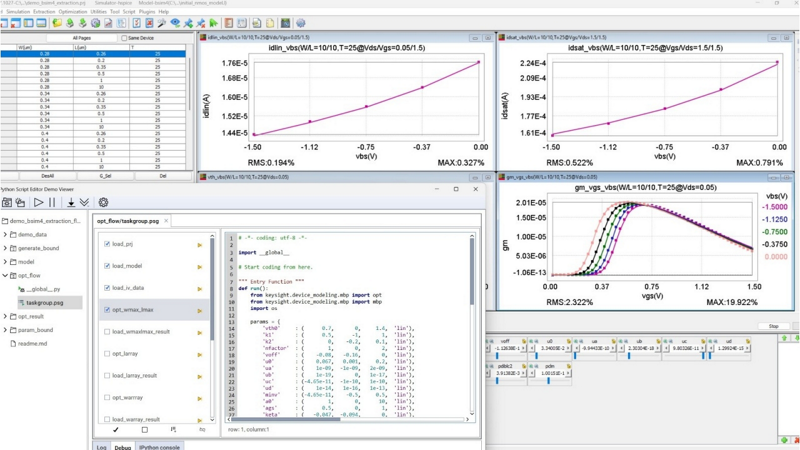Open the Plugins menu
The image size is (800, 450).
147,11
